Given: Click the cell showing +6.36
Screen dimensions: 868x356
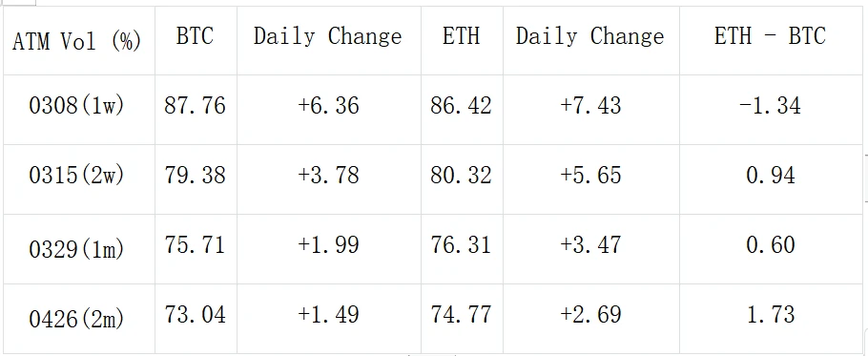Looking at the screenshot, I should pyautogui.click(x=329, y=110).
